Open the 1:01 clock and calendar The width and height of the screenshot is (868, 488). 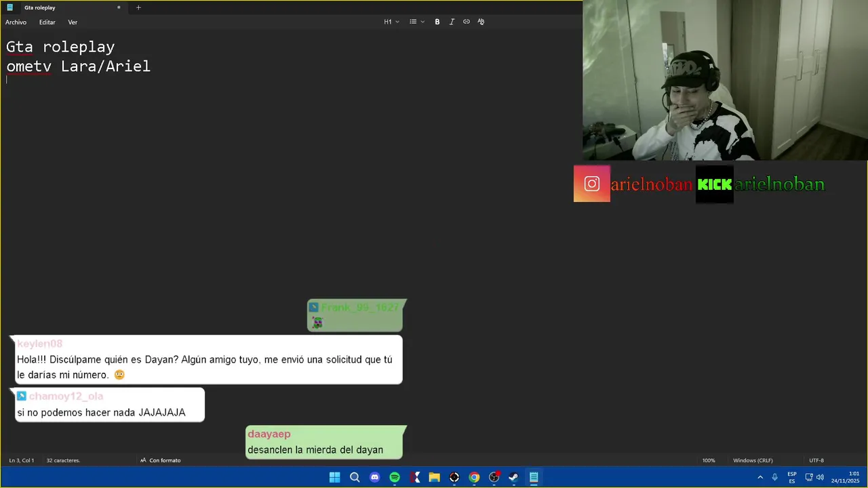point(846,477)
